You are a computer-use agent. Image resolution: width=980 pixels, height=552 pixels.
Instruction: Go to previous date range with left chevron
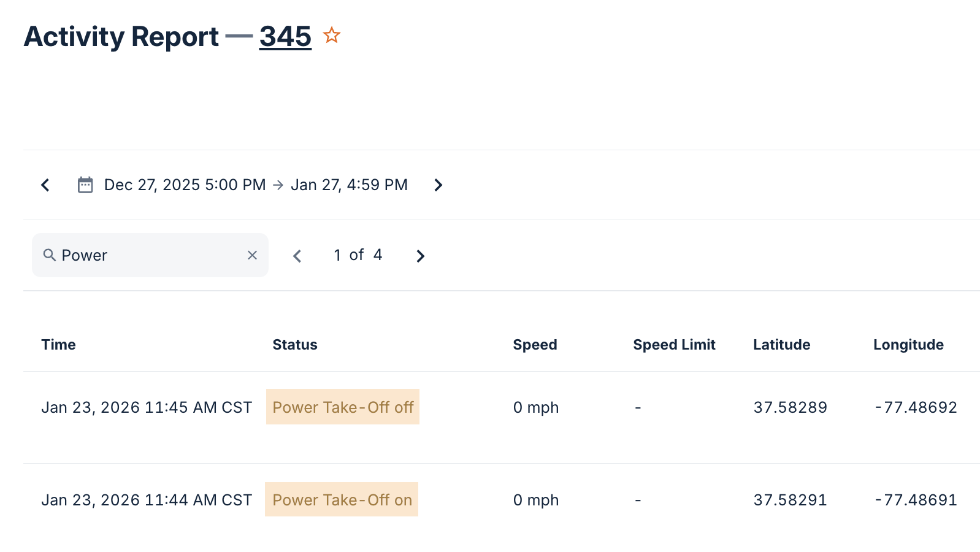point(45,184)
